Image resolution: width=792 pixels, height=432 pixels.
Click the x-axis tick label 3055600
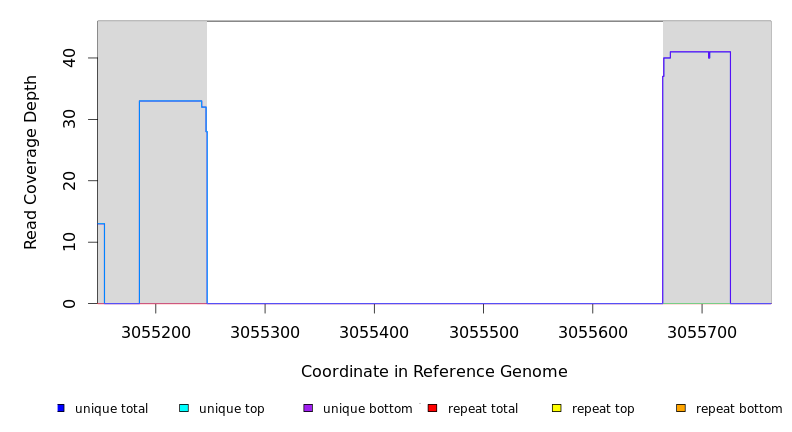(593, 331)
